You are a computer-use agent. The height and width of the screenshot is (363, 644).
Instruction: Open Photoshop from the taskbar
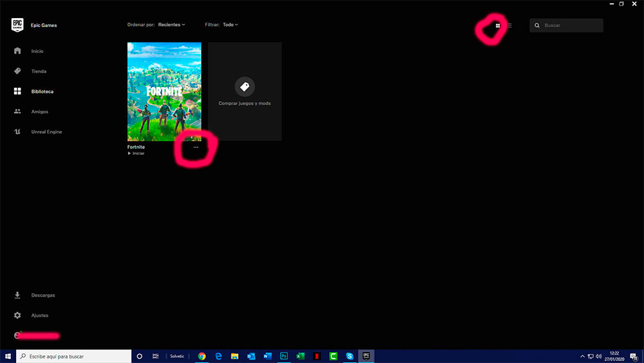[284, 356]
